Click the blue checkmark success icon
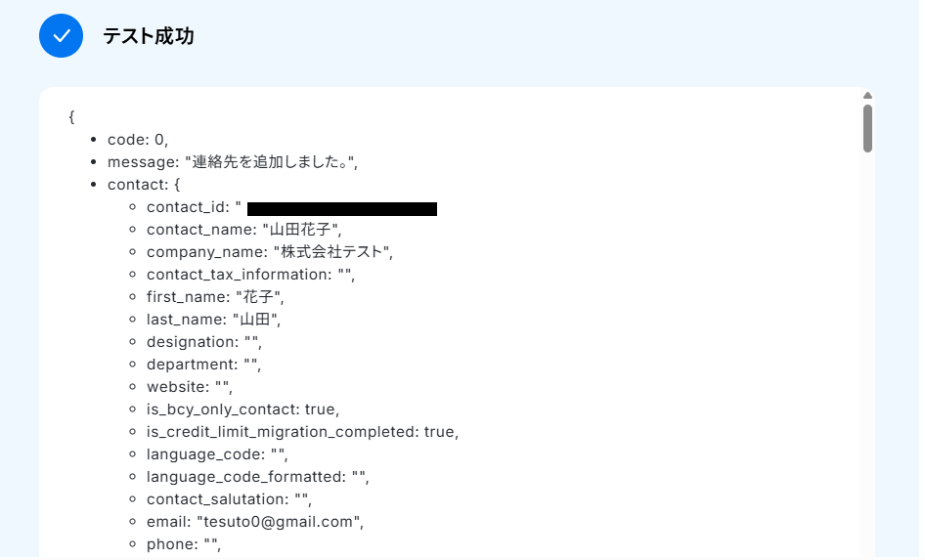 [62, 36]
